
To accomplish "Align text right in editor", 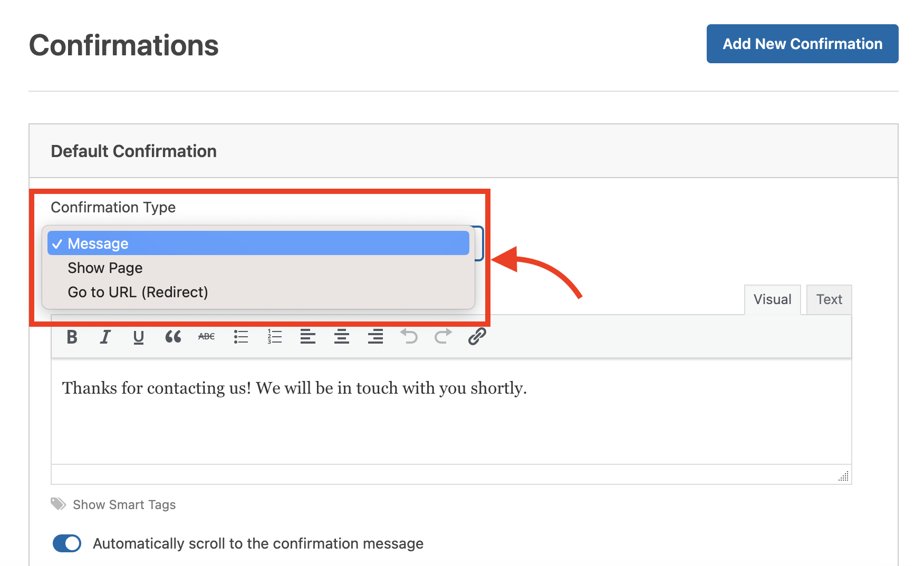I will point(376,336).
